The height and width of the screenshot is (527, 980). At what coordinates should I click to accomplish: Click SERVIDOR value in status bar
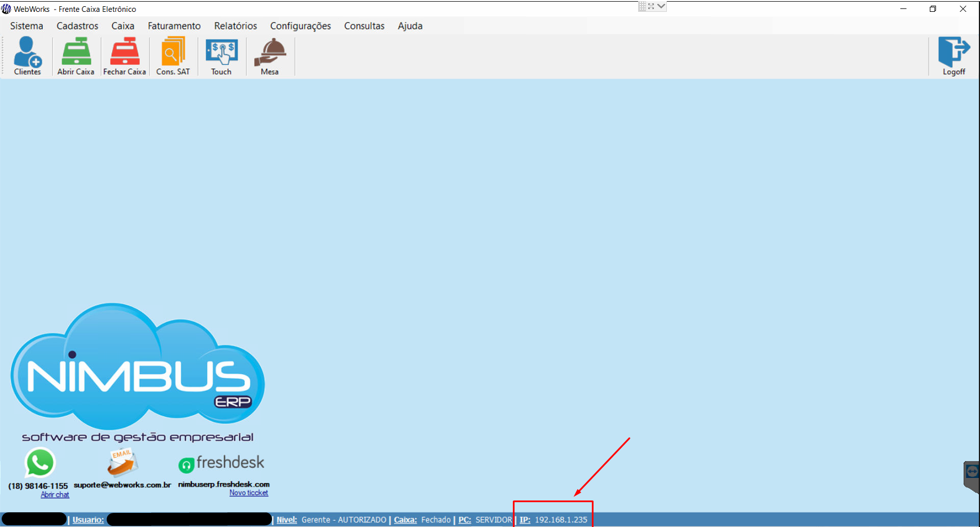pyautogui.click(x=494, y=520)
